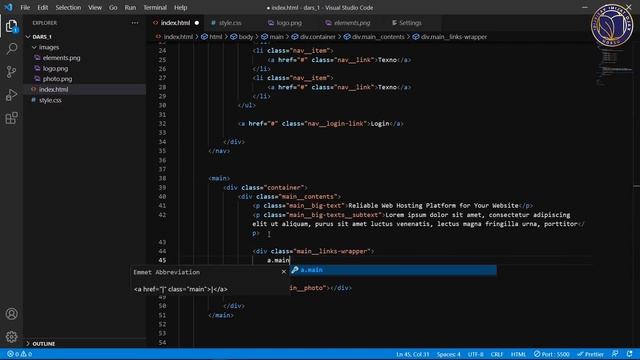The width and height of the screenshot is (640, 360).
Task: Click unsaved dot on index.html tab
Action: 197,23
